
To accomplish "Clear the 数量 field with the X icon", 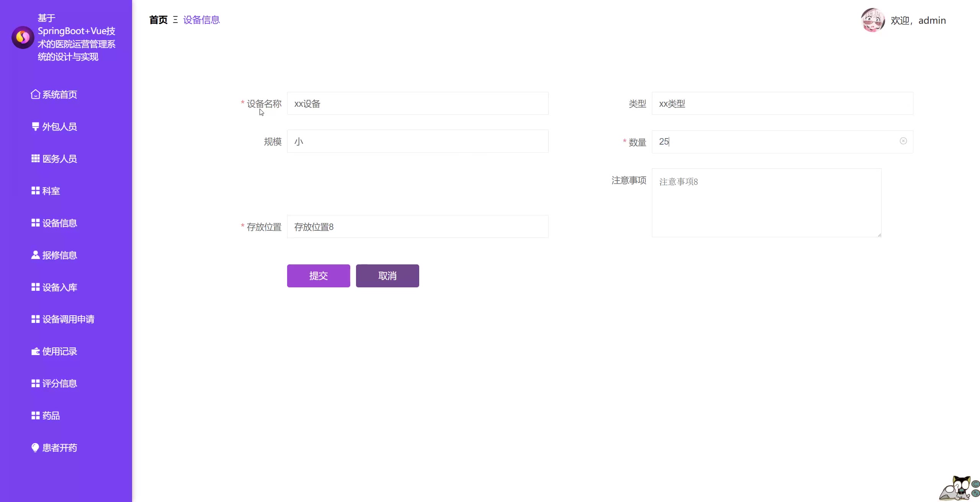I will (903, 141).
